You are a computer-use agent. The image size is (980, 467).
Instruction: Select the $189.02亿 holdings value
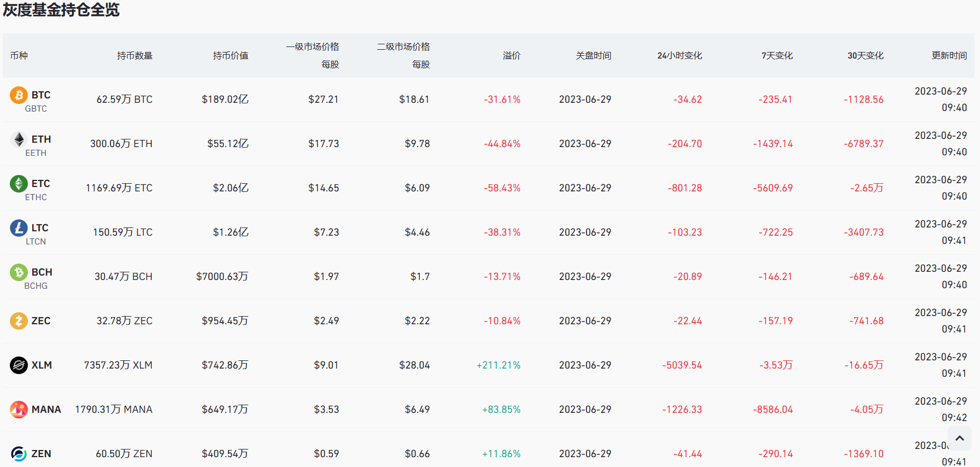coord(225,100)
